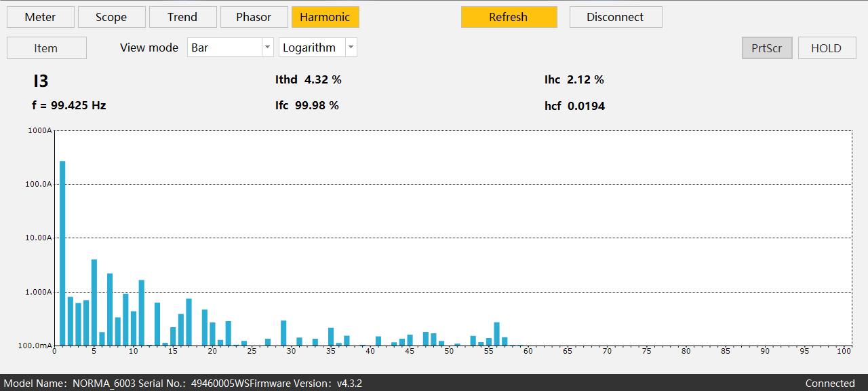
Task: Click the Refresh button
Action: pos(509,17)
